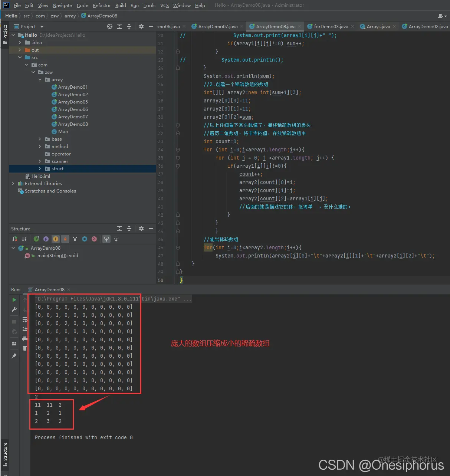Expand the .idea folder
Viewport: 450px width, 476px height.
20,43
